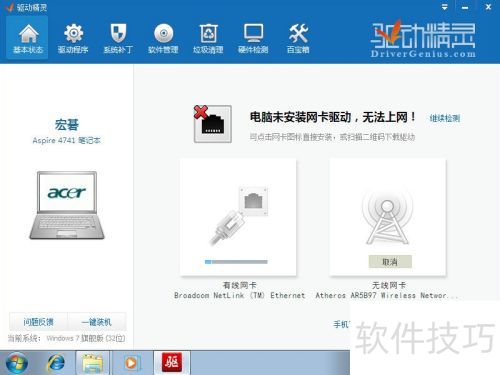This screenshot has height=375, width=500.
Task: Open the 垃圾清理 recycle bin tab
Action: point(208,38)
